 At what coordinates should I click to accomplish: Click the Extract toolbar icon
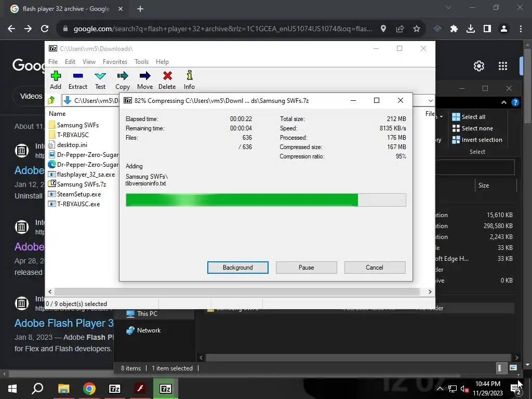click(x=78, y=80)
